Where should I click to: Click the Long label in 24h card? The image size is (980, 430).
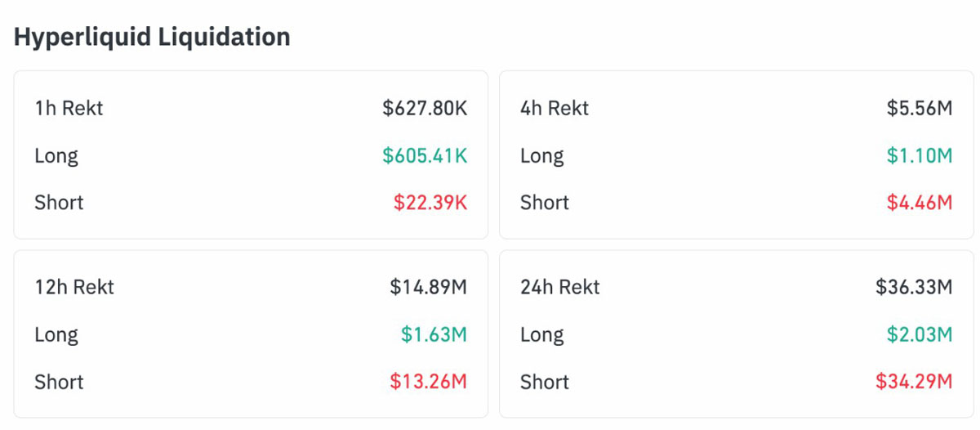[x=542, y=335]
